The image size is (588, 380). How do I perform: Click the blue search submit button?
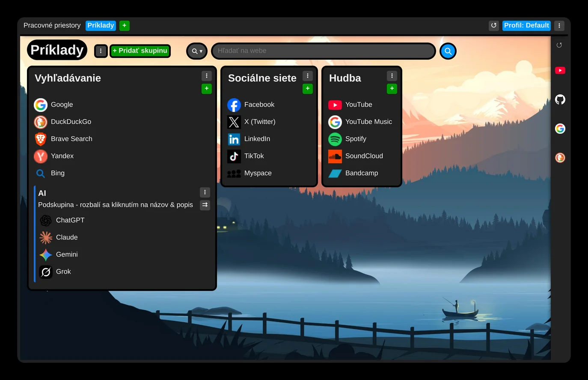coord(448,51)
